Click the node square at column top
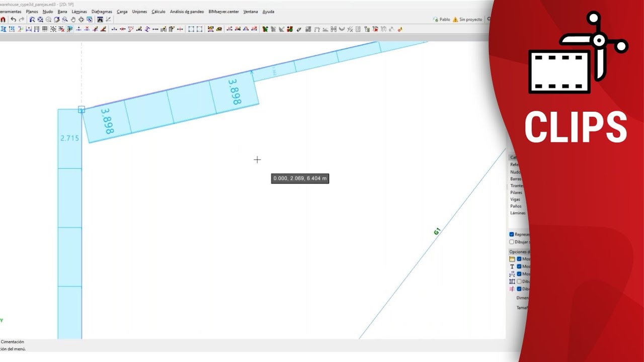The width and height of the screenshot is (644, 362). pyautogui.click(x=82, y=109)
